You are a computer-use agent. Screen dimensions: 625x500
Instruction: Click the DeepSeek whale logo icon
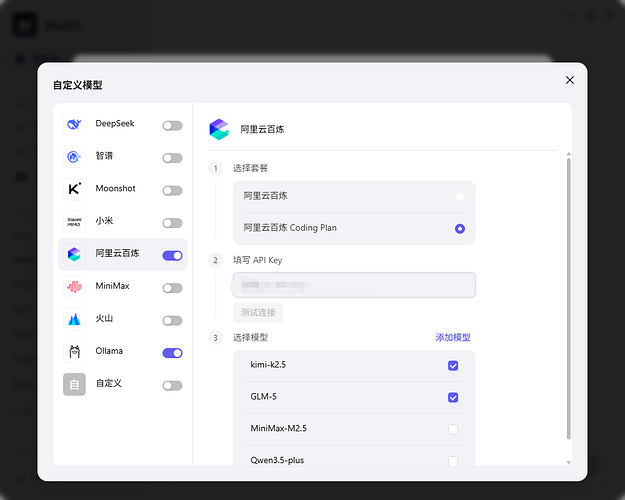point(74,124)
